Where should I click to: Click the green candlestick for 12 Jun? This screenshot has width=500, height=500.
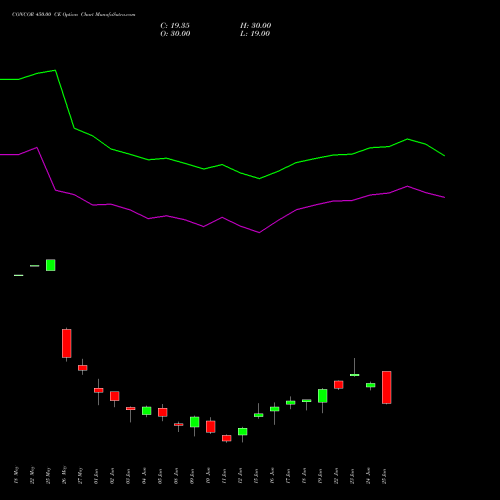243,432
